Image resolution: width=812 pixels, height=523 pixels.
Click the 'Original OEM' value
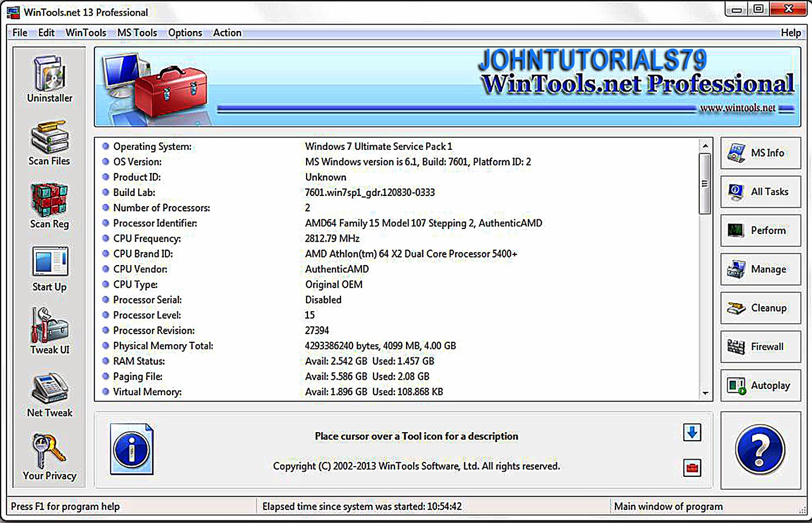point(334,284)
